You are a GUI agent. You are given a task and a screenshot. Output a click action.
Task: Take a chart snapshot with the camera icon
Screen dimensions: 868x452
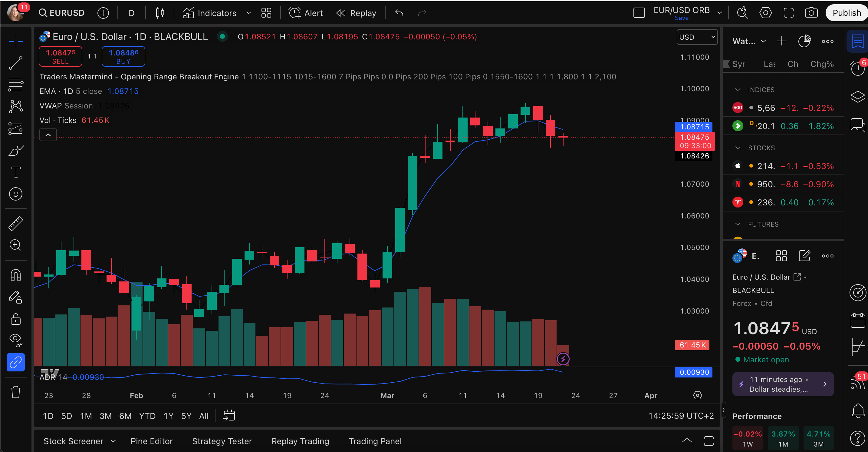pyautogui.click(x=811, y=12)
